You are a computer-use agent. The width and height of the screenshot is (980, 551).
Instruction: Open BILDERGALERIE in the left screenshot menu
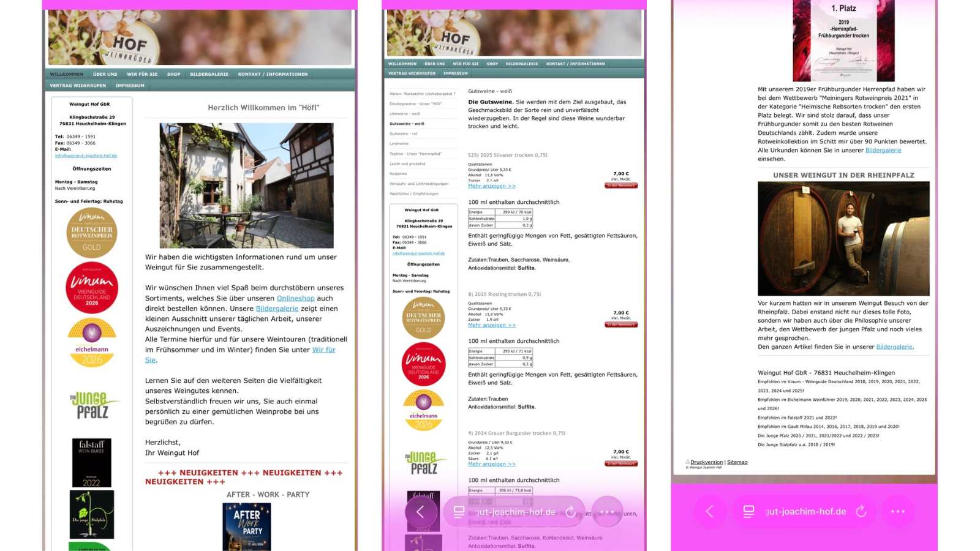pos(209,74)
